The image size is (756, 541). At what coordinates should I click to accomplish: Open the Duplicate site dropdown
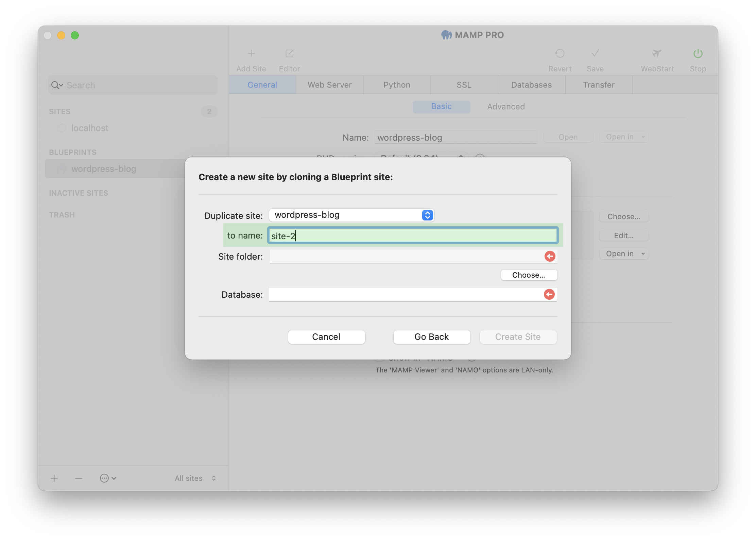351,215
